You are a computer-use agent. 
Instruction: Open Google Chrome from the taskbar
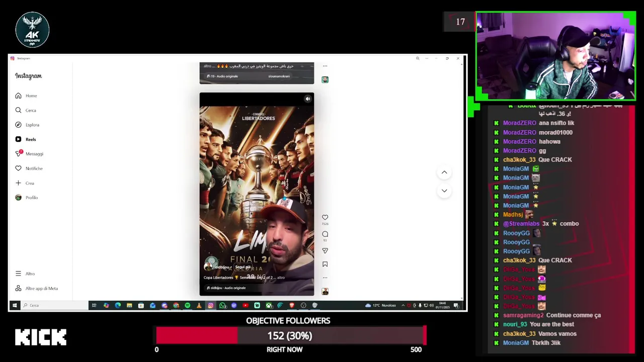coord(176,305)
